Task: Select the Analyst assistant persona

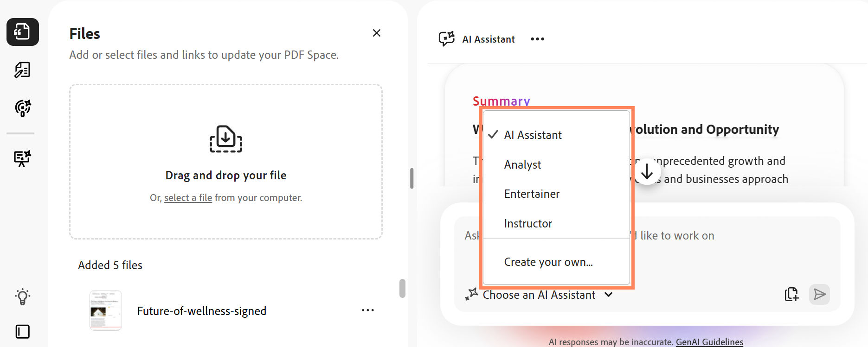Action: [x=522, y=164]
